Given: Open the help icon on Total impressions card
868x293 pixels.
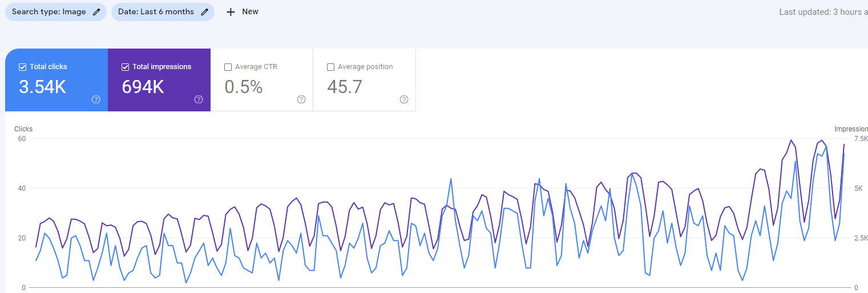Looking at the screenshot, I should tap(199, 99).
